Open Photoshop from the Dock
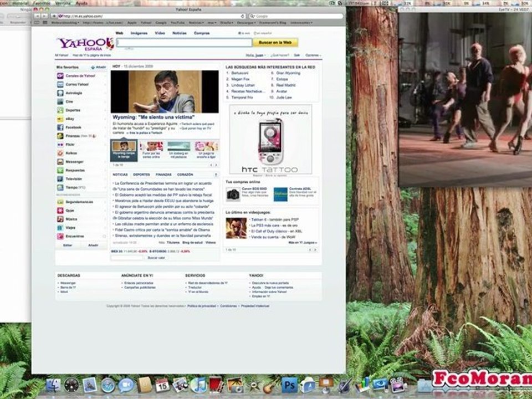The width and height of the screenshot is (532, 399). 289,385
